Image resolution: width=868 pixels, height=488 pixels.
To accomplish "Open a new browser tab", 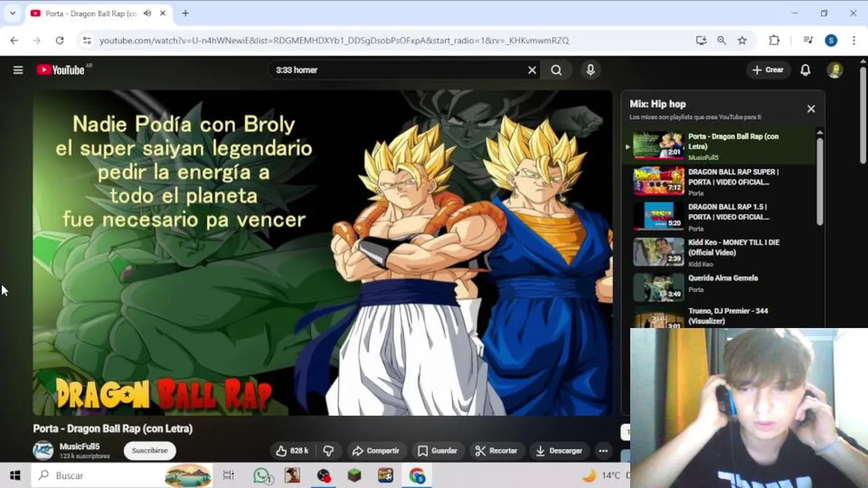I will (185, 13).
